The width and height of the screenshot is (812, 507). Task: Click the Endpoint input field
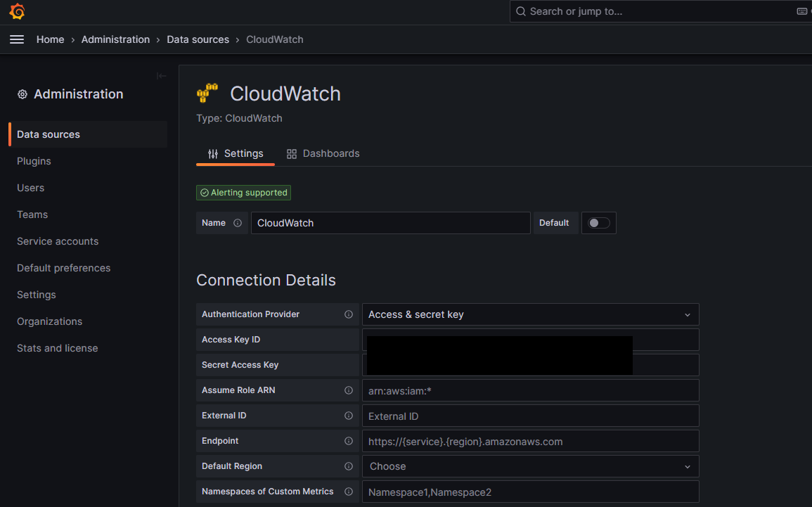click(530, 441)
